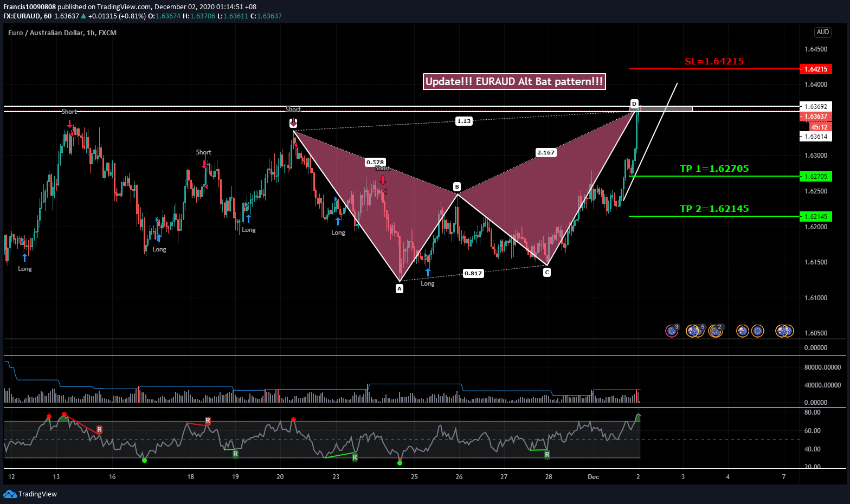Open the EU economic event badge 3
850x504 pixels.
tap(672, 331)
